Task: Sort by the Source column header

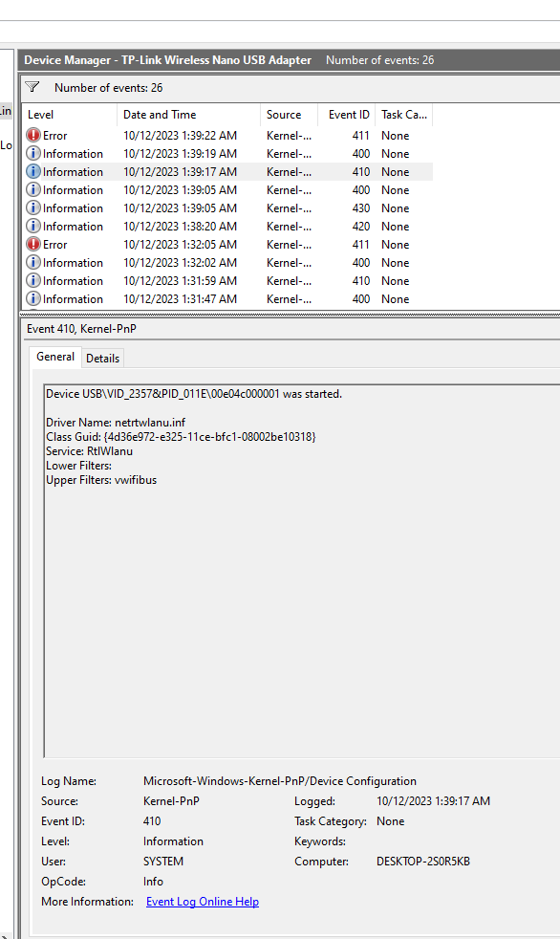Action: point(289,115)
